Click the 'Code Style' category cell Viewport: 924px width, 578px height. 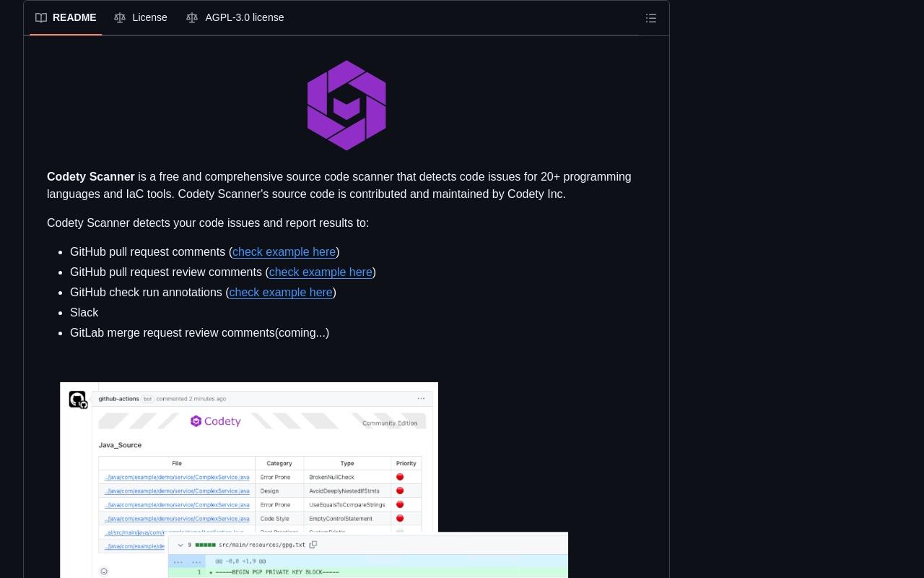[x=274, y=518]
